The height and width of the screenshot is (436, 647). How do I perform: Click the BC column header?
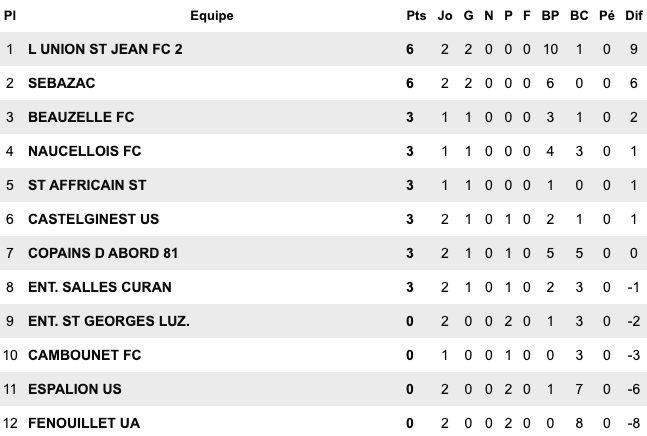[x=579, y=15]
